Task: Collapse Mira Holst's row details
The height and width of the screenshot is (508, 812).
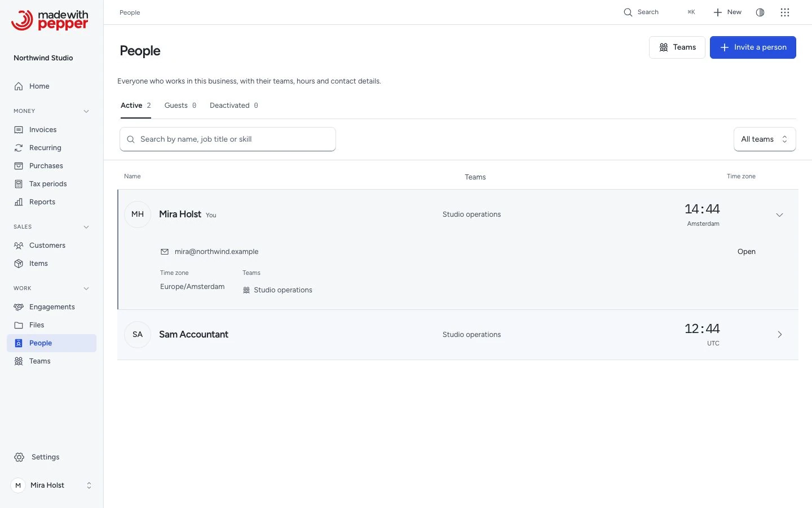Action: click(x=780, y=215)
